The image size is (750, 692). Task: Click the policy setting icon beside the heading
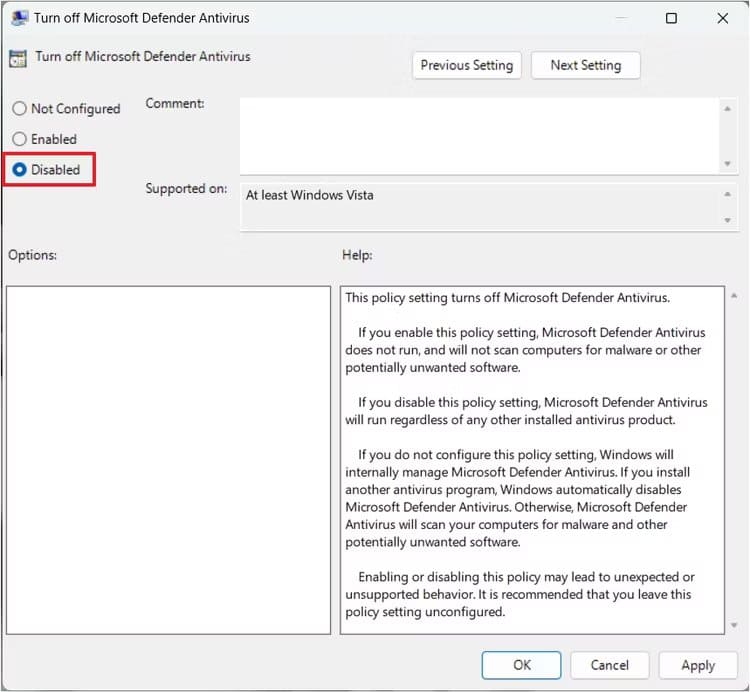(19, 58)
